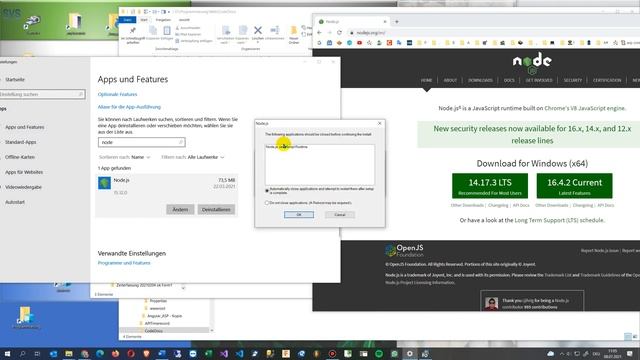Viewport: 640px width, 360px height.
Task: Select the Node.js app icon in list
Action: tap(104, 183)
